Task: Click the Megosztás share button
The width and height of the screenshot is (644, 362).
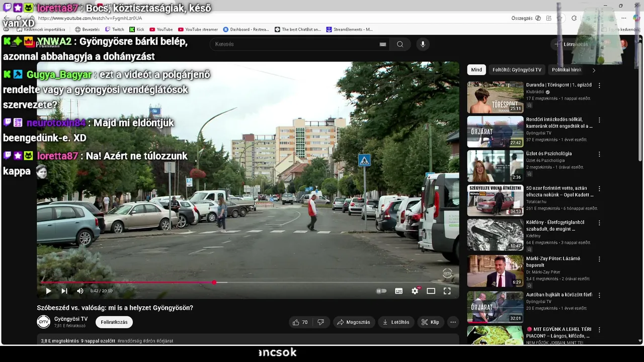Action: pyautogui.click(x=354, y=322)
